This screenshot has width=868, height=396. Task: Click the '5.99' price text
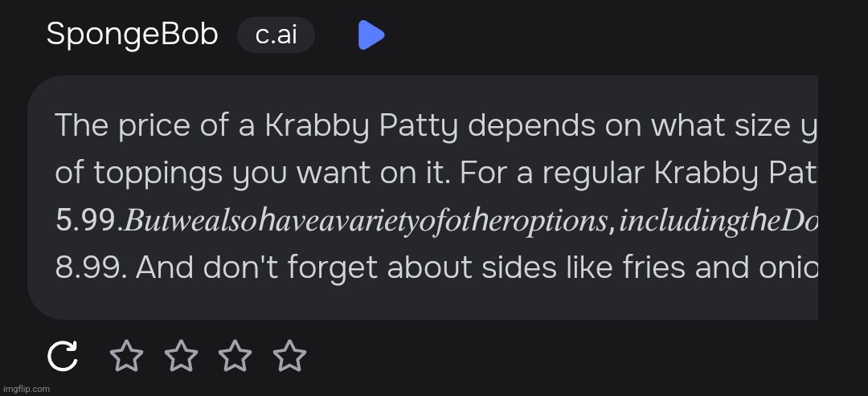[86, 221]
